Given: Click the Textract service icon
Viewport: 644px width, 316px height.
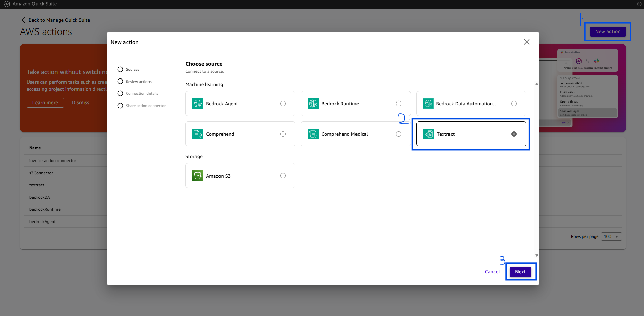Looking at the screenshot, I should click(x=429, y=134).
